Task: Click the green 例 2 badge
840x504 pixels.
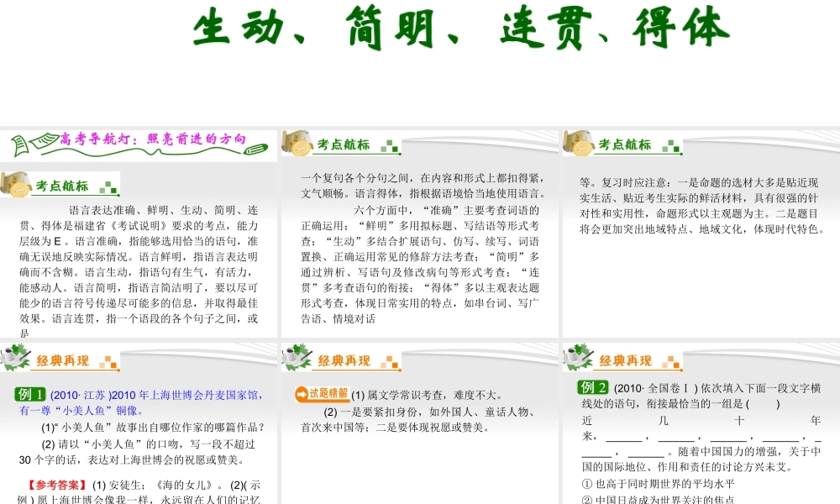Action: tap(594, 387)
